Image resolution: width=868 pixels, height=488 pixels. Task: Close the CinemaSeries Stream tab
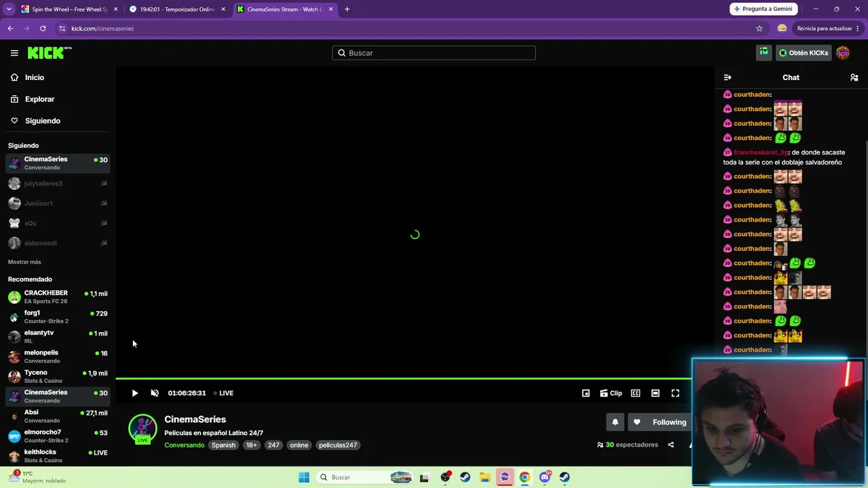(x=331, y=9)
